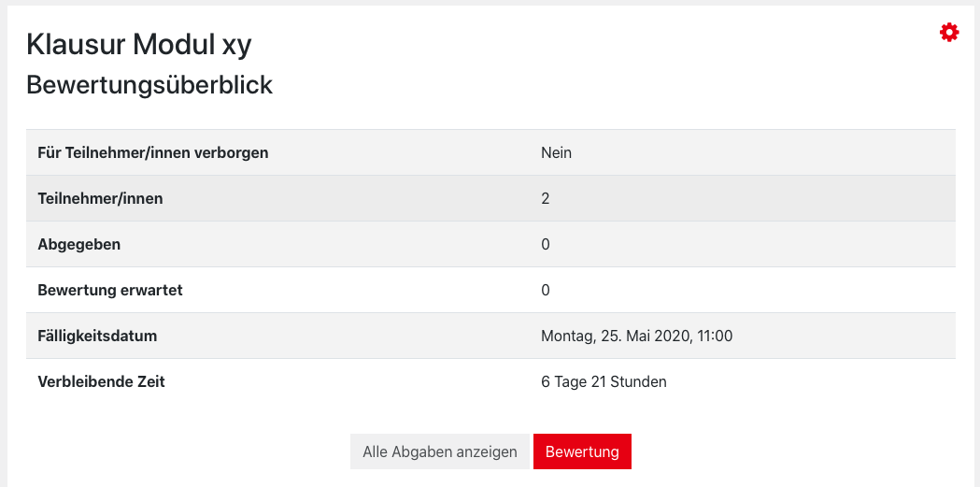The height and width of the screenshot is (487, 980).
Task: Click the date text 'Montag, 25. Mai 2020'
Action: (x=614, y=336)
